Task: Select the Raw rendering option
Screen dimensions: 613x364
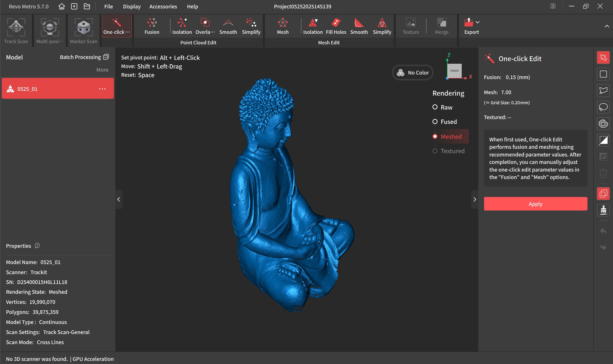Action: (435, 107)
